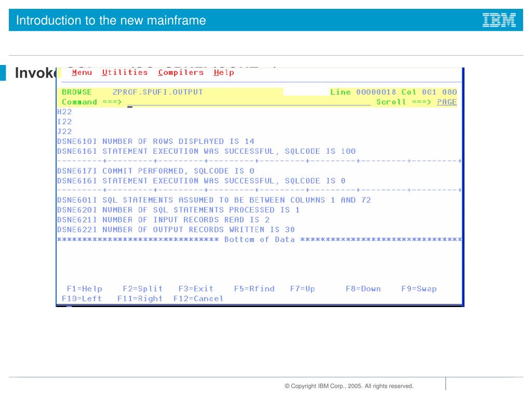Image resolution: width=532 pixels, height=399 pixels.
Task: Select the F2=Split function key
Action: (x=142, y=289)
